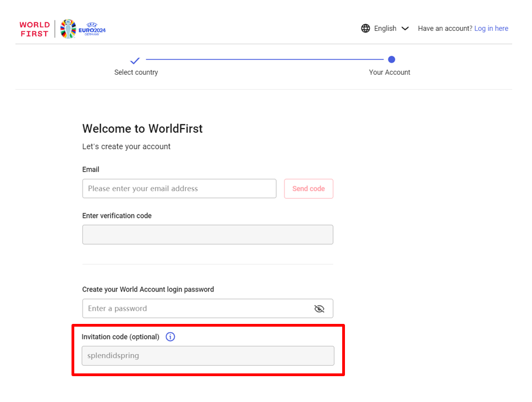Screen dimensions: 532x402
Task: Click the UEFA EURO2024 logo
Action: 83,29
